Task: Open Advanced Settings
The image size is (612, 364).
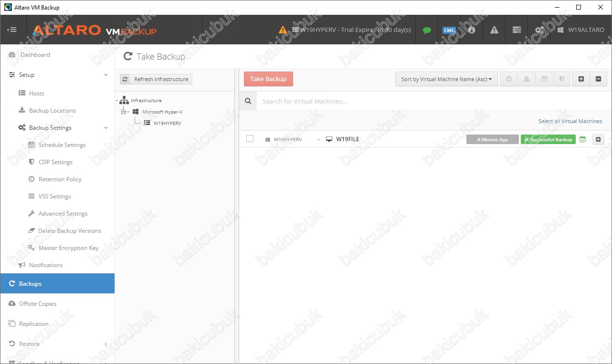Action: (x=63, y=214)
